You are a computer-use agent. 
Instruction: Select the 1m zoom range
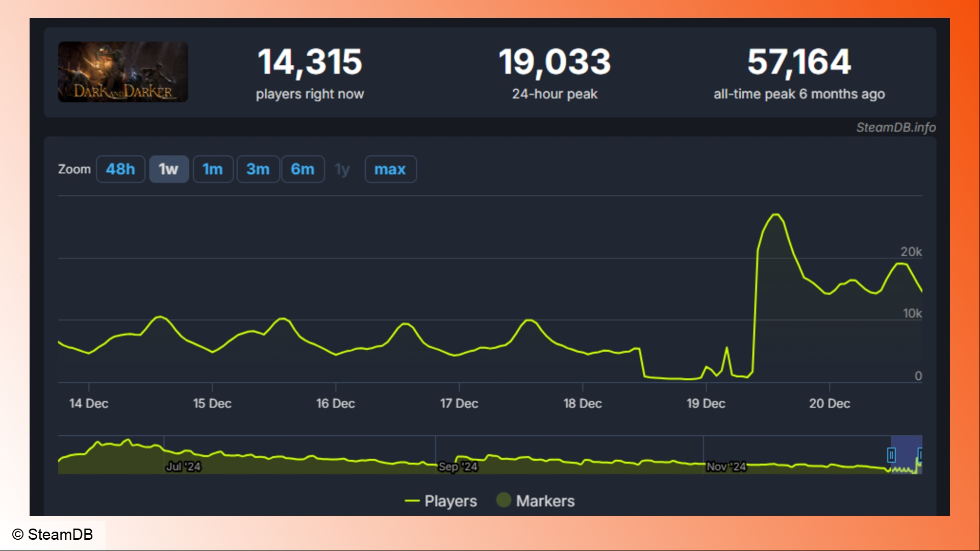point(213,169)
